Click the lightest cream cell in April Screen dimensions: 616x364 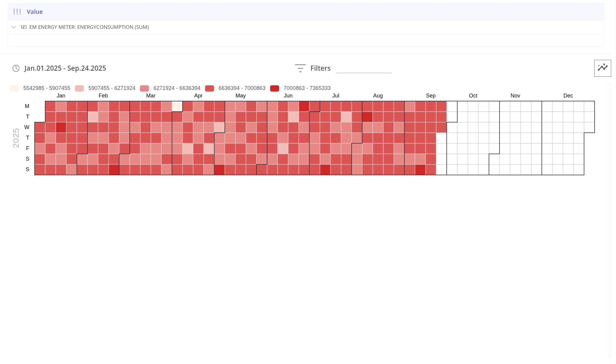pyautogui.click(x=177, y=106)
